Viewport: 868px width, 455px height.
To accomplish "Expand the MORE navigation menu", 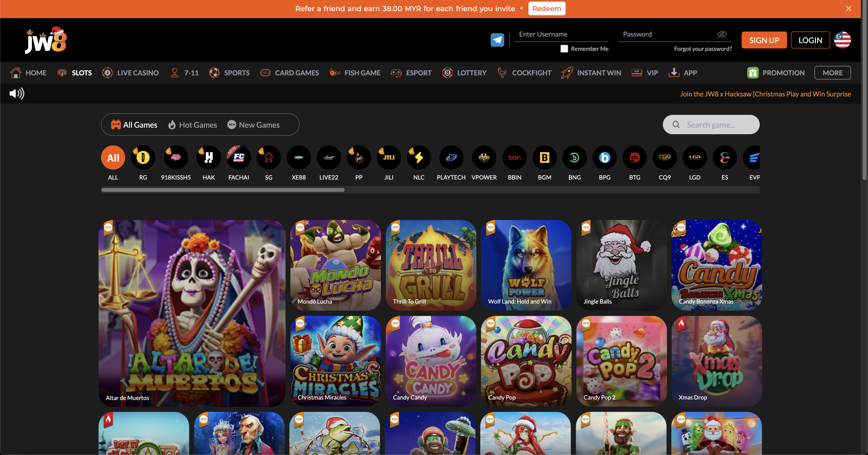I will pyautogui.click(x=832, y=73).
